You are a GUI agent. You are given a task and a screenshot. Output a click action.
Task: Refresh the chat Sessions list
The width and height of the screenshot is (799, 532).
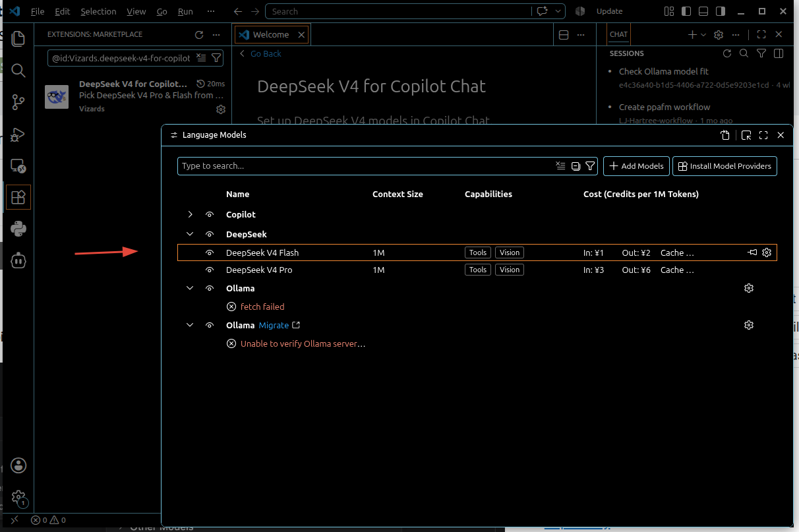pos(727,53)
